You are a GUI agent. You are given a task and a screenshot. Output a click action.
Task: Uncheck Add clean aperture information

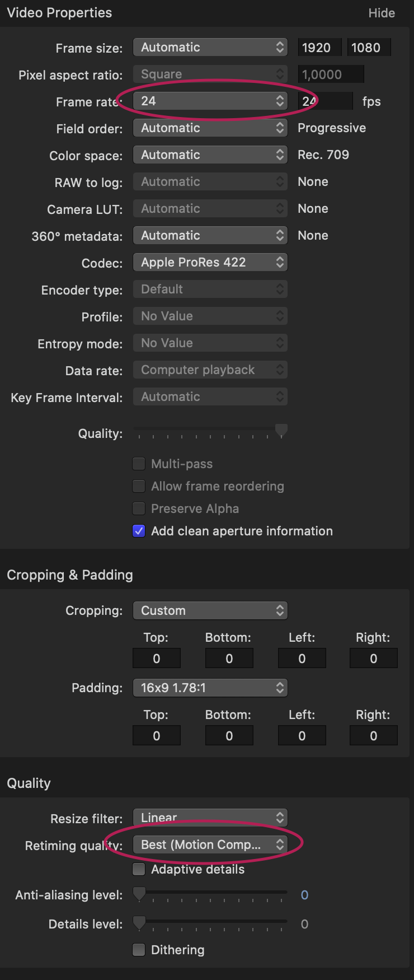pos(139,531)
